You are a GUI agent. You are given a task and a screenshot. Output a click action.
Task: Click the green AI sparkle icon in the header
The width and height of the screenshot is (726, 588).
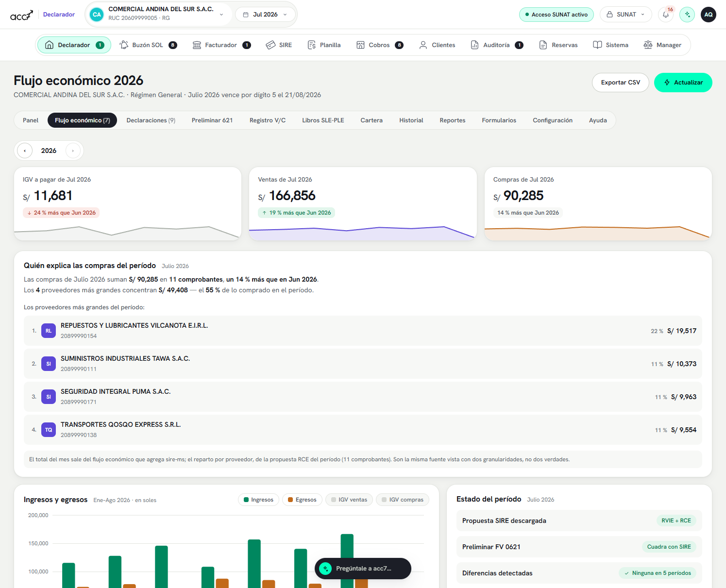[687, 15]
